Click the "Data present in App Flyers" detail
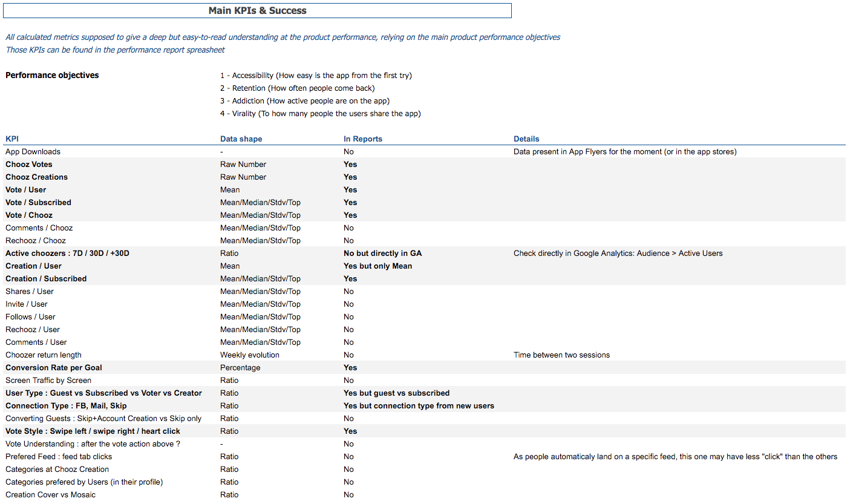 625,152
